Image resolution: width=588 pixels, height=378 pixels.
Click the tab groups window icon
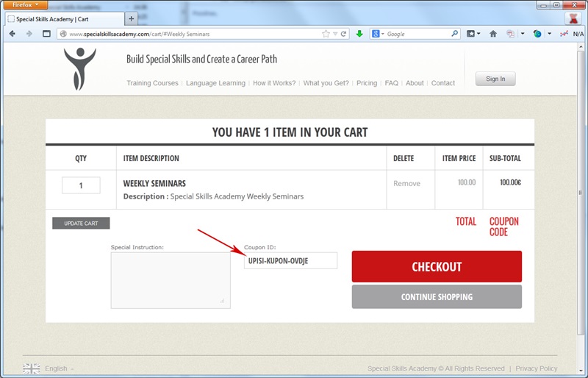pyautogui.click(x=46, y=34)
